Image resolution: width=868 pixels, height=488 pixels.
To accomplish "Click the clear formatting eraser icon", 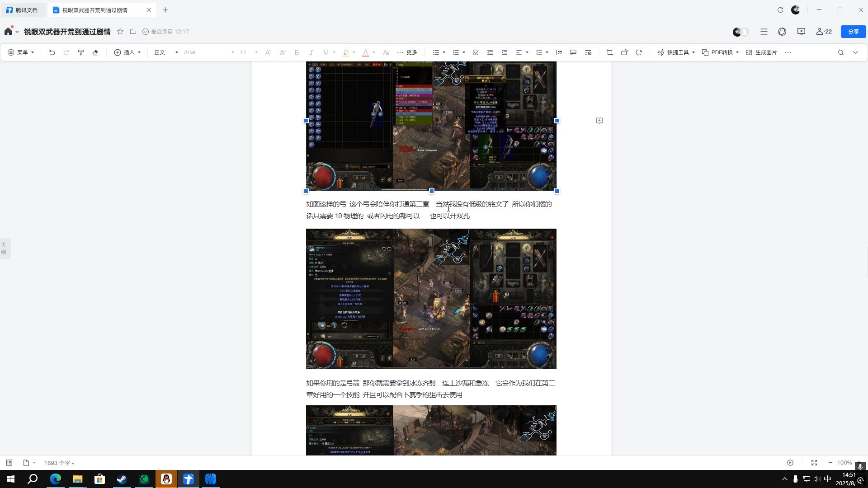I will click(x=95, y=52).
